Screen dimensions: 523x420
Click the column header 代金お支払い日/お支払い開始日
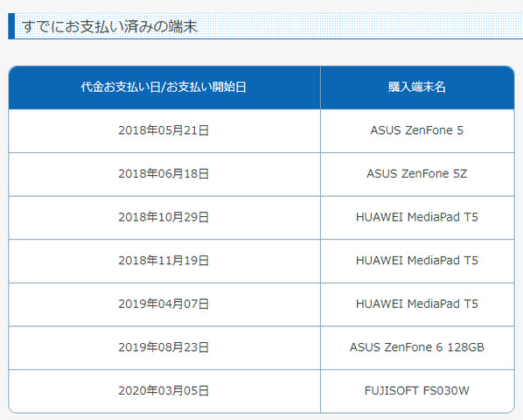[x=164, y=87]
